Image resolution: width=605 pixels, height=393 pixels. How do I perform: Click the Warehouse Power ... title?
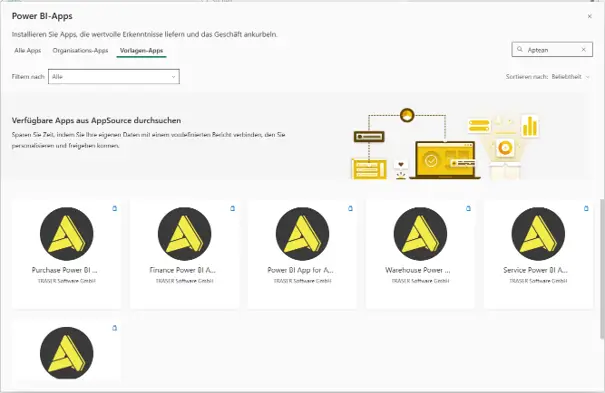click(x=418, y=270)
